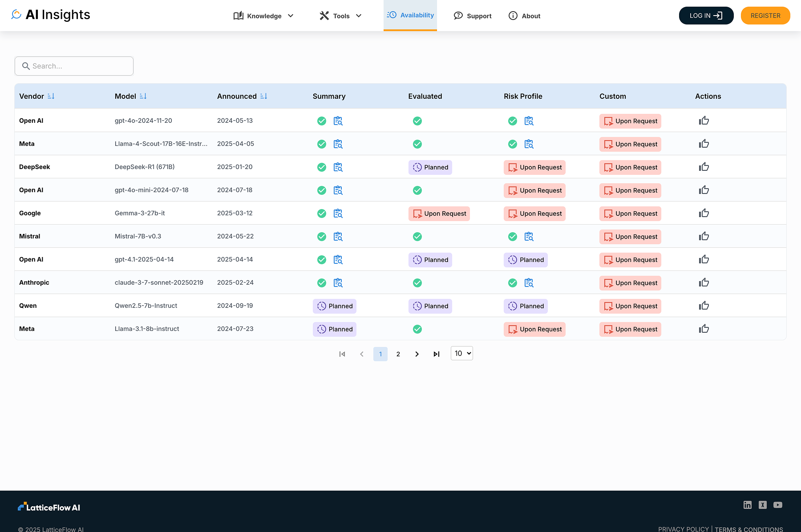
Task: Open the rows-per-page selector
Action: pos(461,353)
